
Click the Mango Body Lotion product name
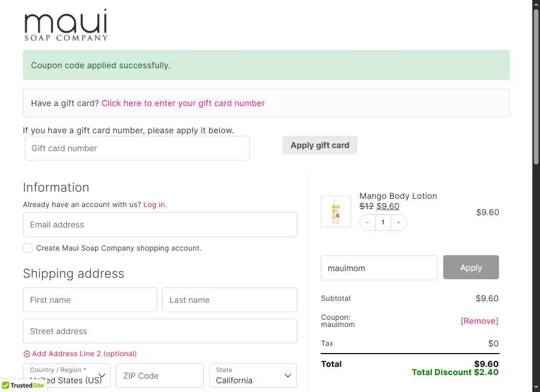click(x=398, y=196)
